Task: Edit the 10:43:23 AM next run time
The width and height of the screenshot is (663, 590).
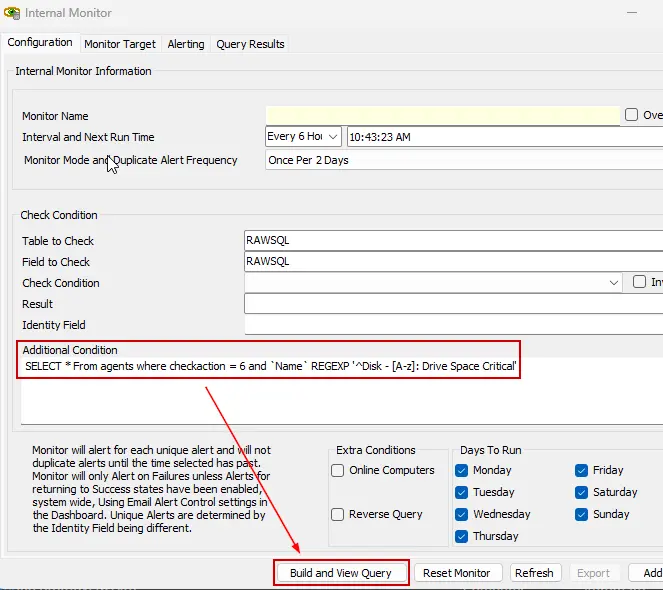Action: [505, 137]
